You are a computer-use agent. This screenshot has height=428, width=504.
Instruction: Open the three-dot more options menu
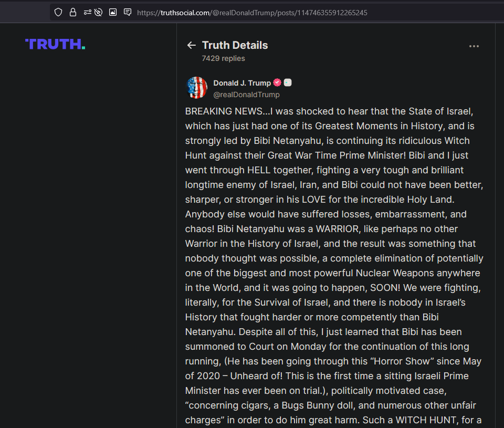[474, 46]
